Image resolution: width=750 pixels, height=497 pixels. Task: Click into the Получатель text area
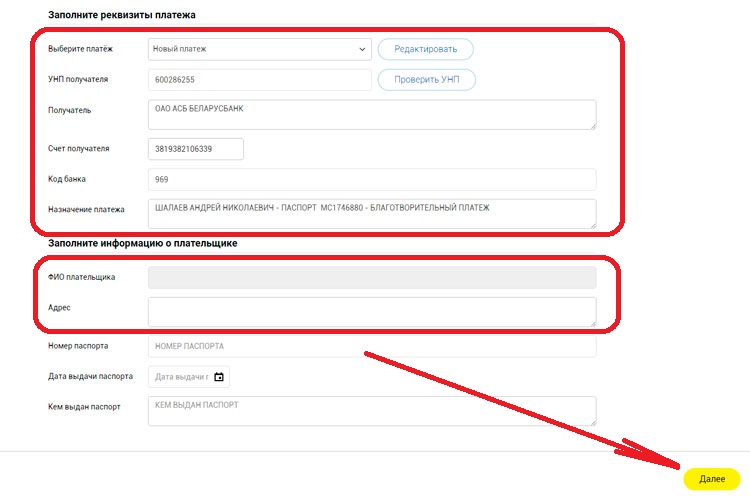point(370,114)
